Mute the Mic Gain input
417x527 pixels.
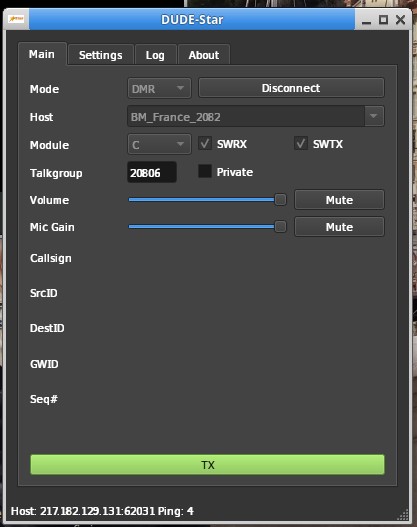click(339, 227)
